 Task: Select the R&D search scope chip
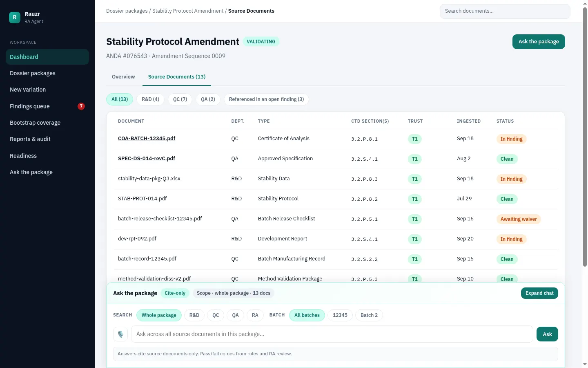[x=194, y=315]
